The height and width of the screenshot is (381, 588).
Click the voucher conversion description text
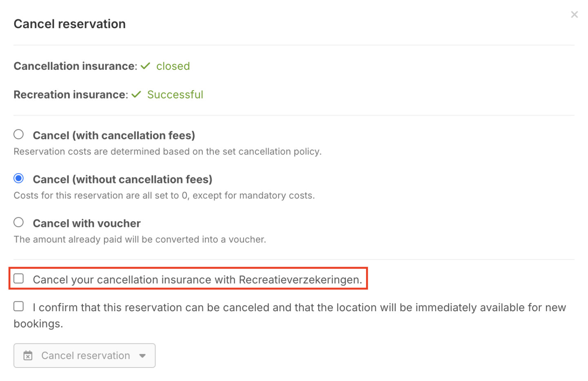pyautogui.click(x=140, y=239)
